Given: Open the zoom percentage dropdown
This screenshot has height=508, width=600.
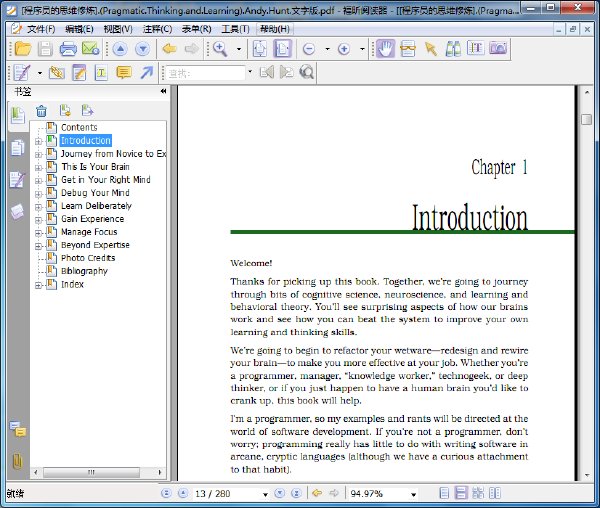Looking at the screenshot, I should pos(413,495).
